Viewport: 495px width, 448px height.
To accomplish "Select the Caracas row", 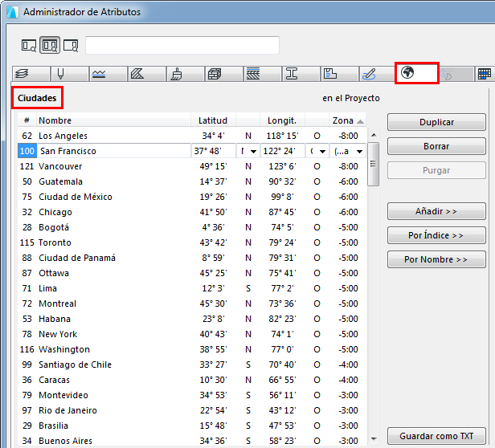I will [192, 380].
